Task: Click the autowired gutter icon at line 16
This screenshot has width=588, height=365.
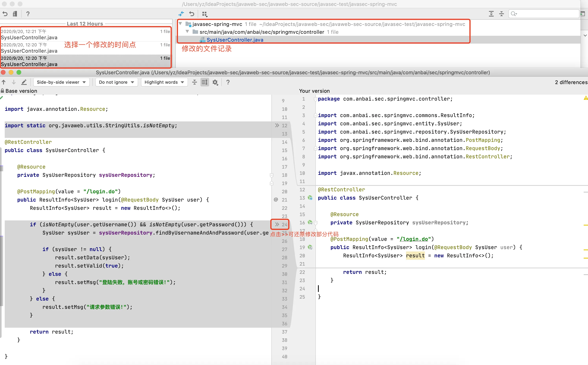Action: [310, 223]
